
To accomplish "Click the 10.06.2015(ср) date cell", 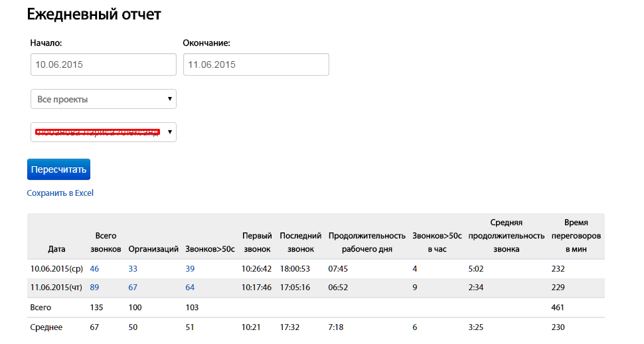I will [56, 269].
